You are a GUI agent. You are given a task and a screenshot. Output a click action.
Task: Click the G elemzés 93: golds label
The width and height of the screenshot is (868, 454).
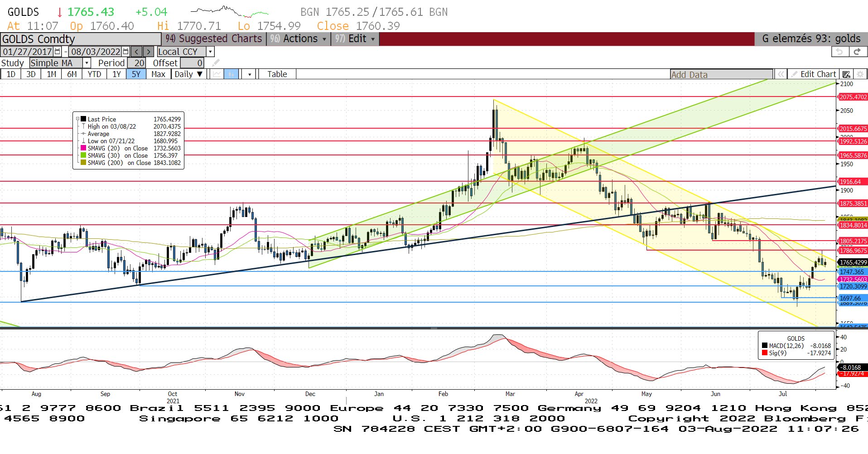click(x=811, y=39)
